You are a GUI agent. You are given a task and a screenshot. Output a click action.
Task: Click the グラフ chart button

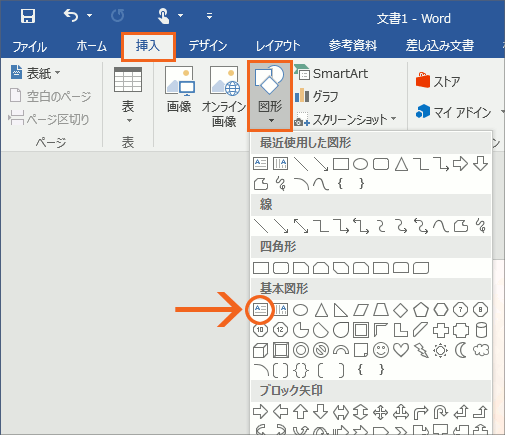point(317,96)
